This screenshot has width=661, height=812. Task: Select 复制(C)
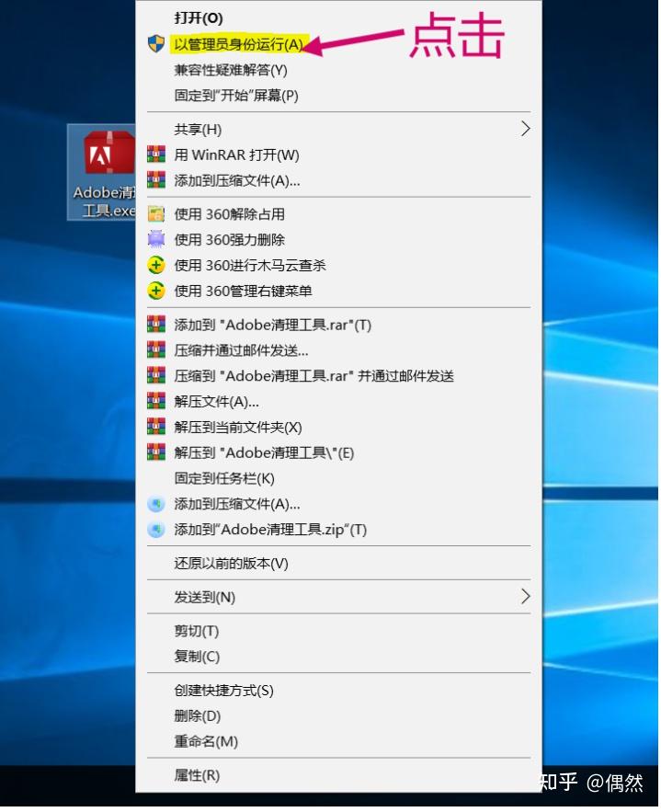(x=198, y=656)
